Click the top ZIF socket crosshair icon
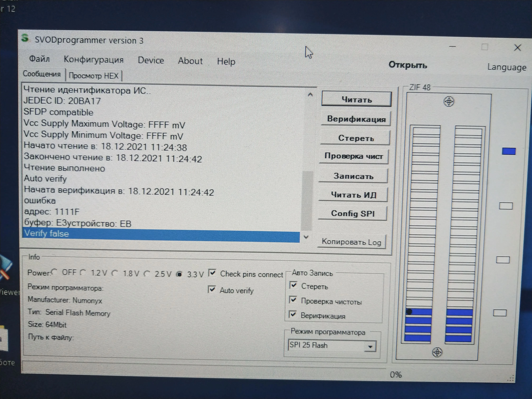The image size is (532, 399). coord(448,101)
